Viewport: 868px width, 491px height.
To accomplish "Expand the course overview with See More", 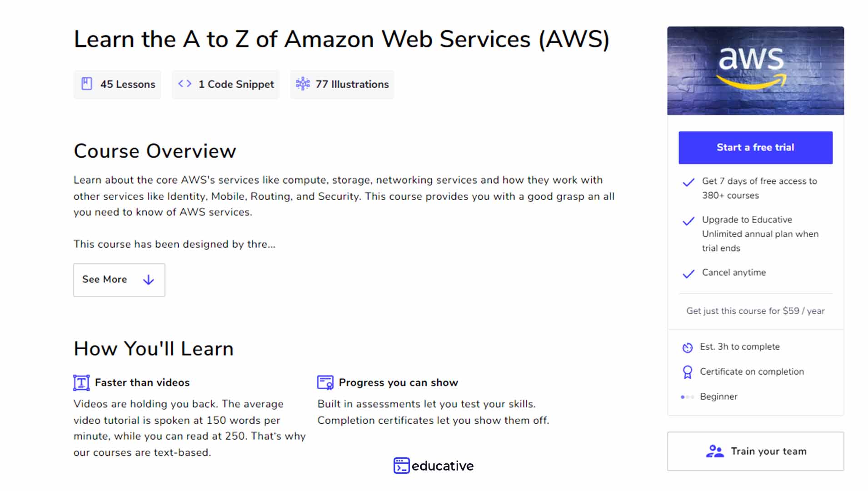I will [x=119, y=280].
